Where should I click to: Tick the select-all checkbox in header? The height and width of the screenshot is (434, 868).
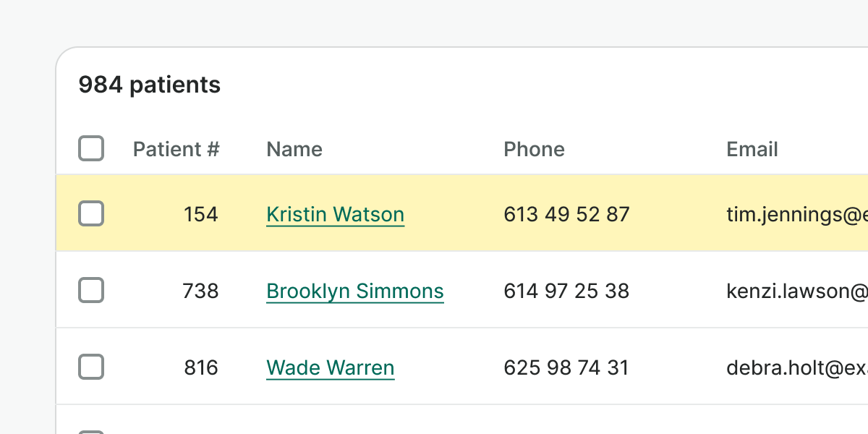(91, 149)
